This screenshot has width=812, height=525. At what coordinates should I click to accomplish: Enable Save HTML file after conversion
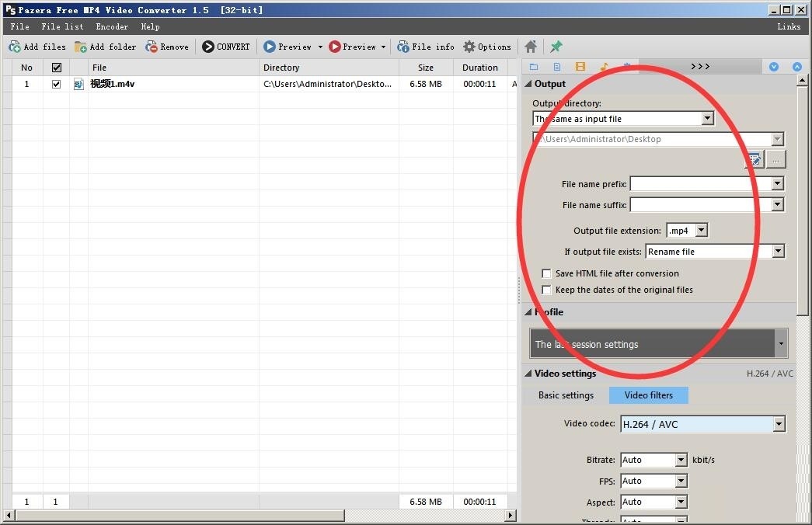pos(546,273)
